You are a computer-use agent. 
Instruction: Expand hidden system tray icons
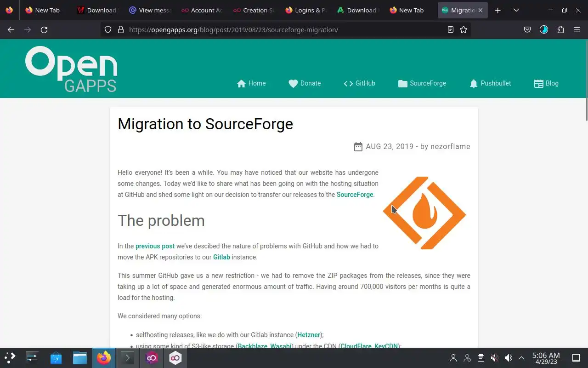click(x=521, y=358)
